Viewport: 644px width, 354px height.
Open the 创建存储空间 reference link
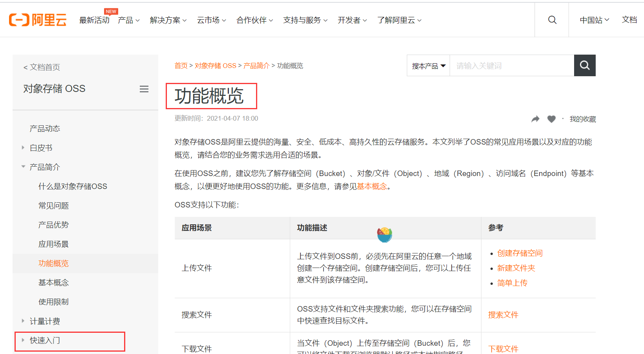click(520, 253)
